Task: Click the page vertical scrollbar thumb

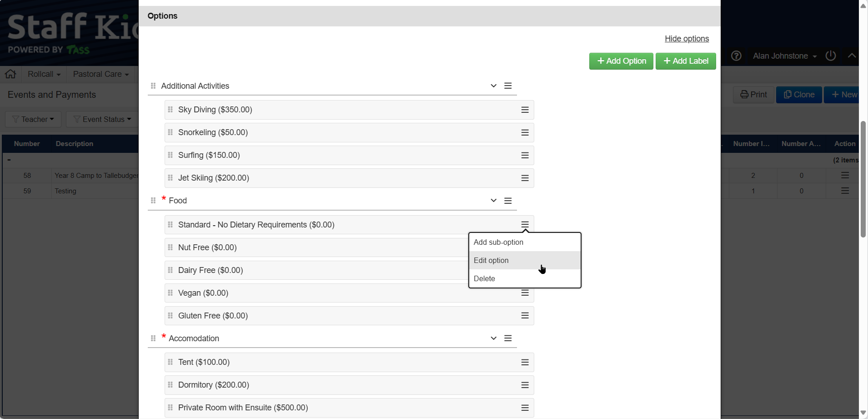Action: coord(863,179)
